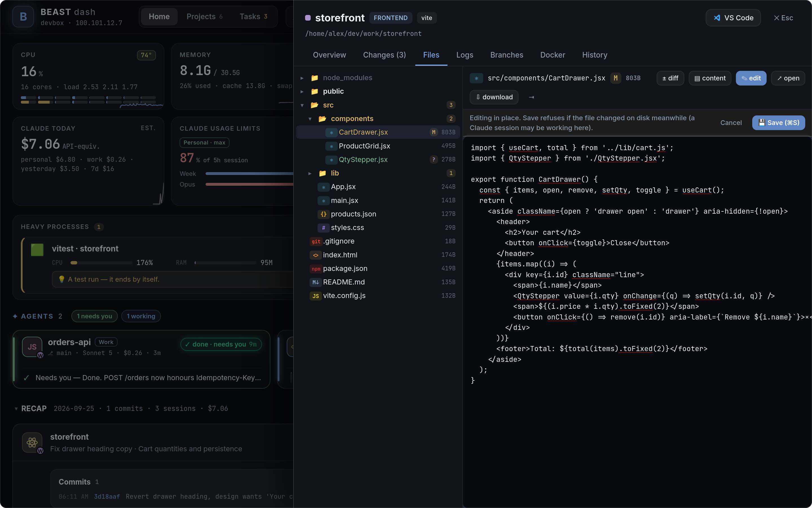Click the VS Code icon button

click(733, 18)
